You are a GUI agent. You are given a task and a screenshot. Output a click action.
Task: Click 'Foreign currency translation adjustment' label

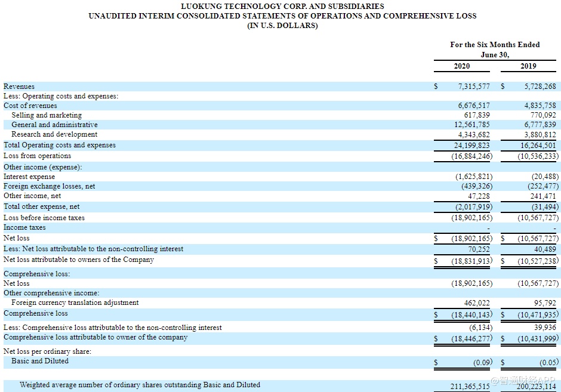[x=75, y=303]
